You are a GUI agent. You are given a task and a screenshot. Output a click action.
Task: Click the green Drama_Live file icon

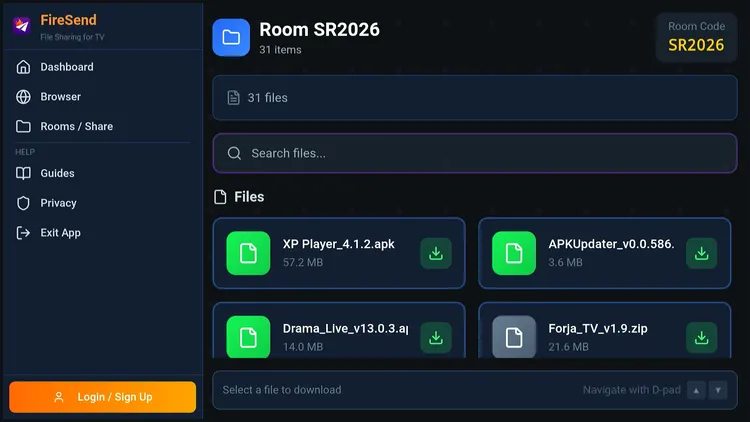[x=248, y=337]
